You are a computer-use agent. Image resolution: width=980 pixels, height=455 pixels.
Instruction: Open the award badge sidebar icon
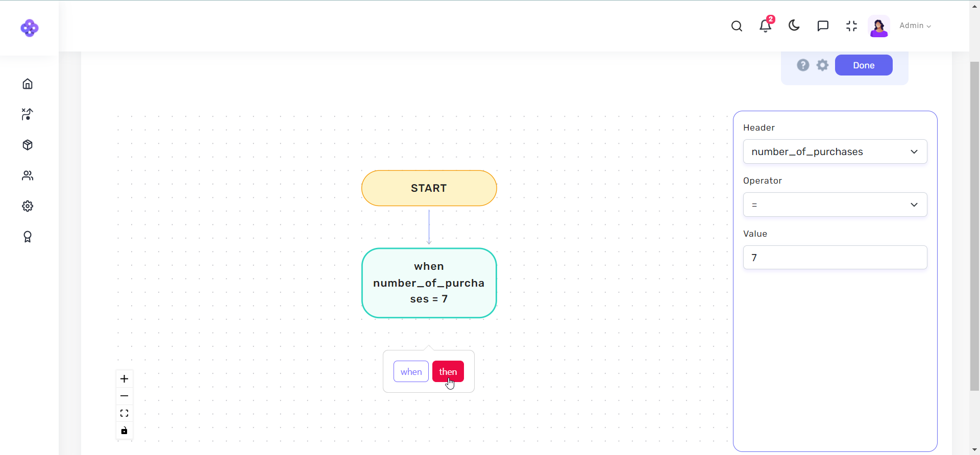(x=28, y=237)
